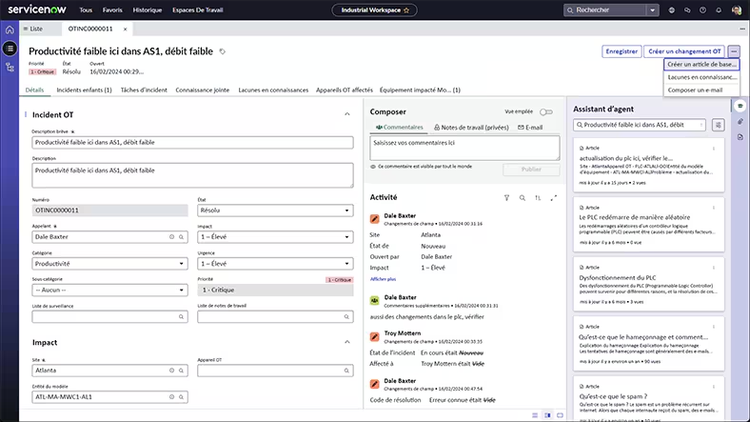
Task: Search within the Activity stream
Action: tap(522, 198)
